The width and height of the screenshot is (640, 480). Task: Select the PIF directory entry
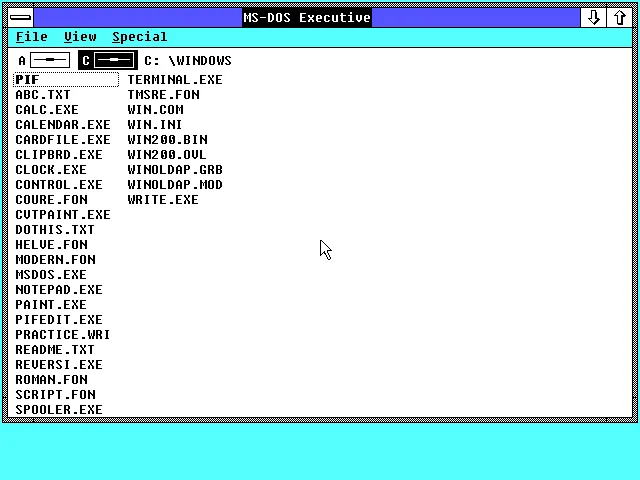[x=66, y=80]
